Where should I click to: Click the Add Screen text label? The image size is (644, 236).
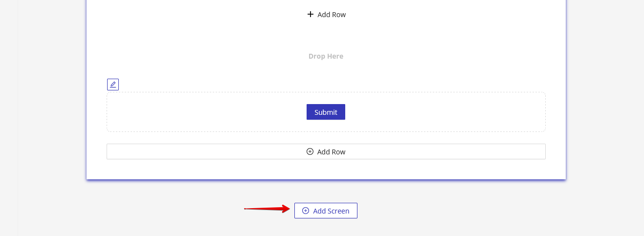pos(331,211)
